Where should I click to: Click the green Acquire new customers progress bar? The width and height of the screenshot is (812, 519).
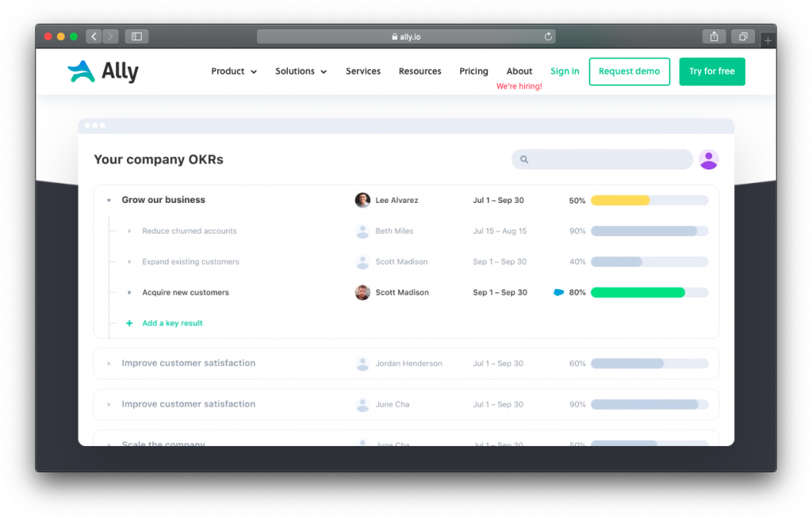pos(649,292)
